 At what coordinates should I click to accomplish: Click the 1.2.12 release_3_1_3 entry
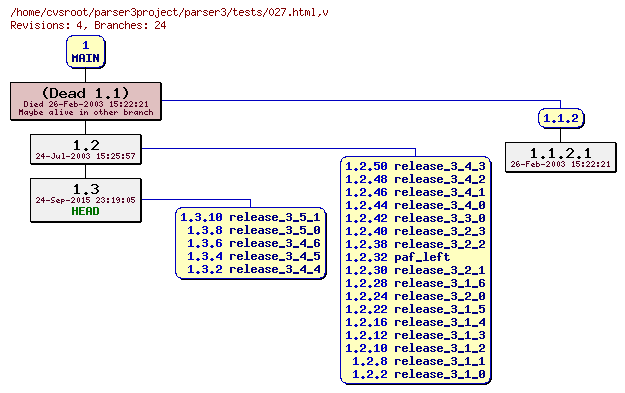click(415, 335)
